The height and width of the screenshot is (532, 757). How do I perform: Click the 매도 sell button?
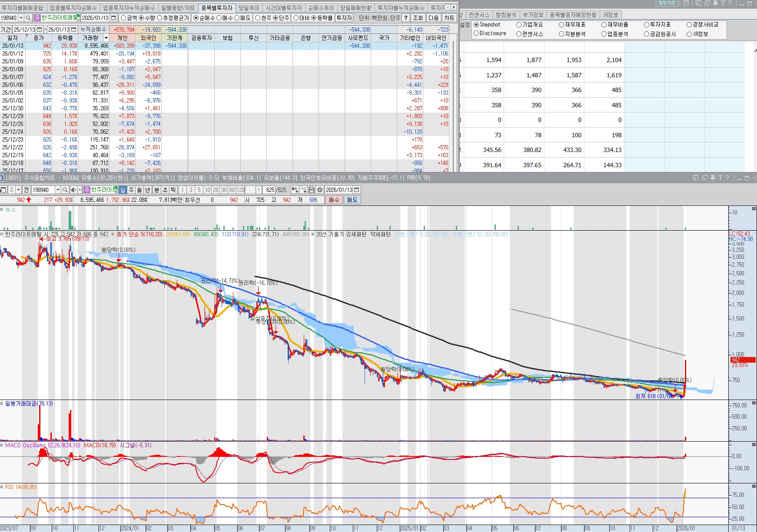coord(352,200)
